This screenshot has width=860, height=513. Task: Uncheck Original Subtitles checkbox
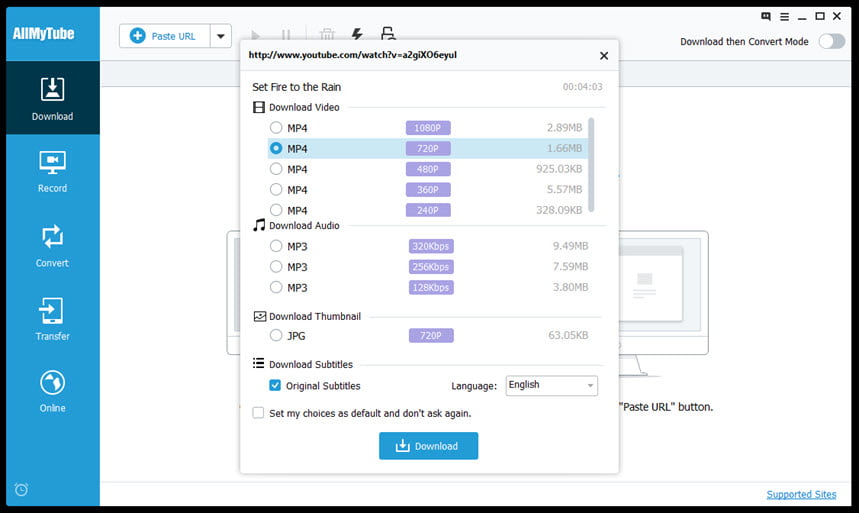[275, 385]
